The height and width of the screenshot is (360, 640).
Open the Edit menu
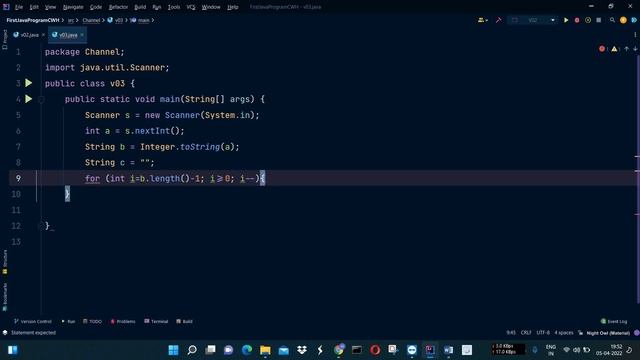pyautogui.click(x=34, y=7)
